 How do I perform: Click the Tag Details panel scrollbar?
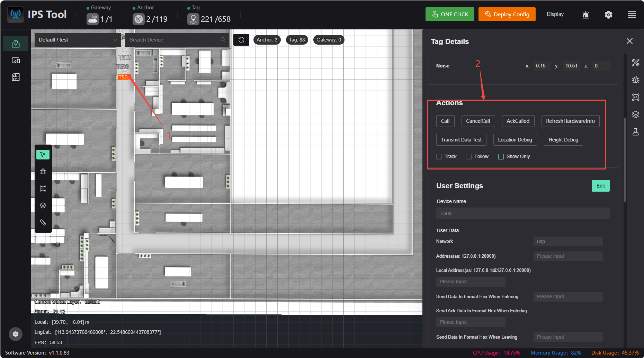[625, 160]
